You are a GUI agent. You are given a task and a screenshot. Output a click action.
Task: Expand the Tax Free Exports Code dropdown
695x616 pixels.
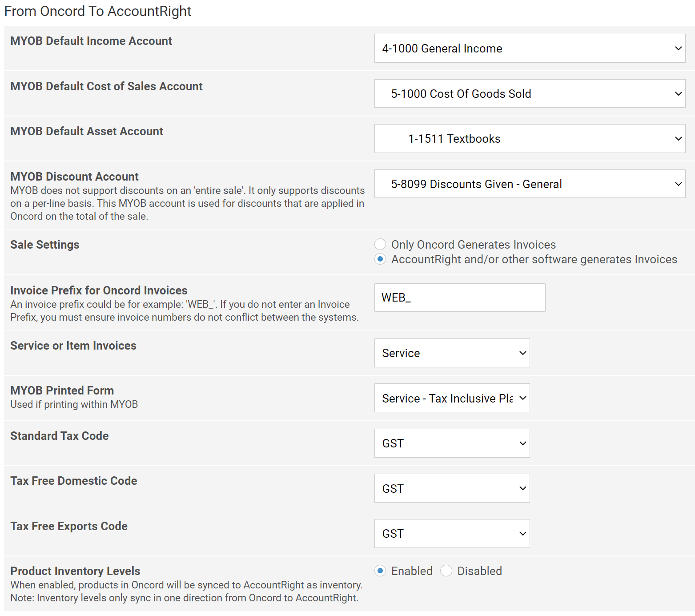click(x=452, y=534)
